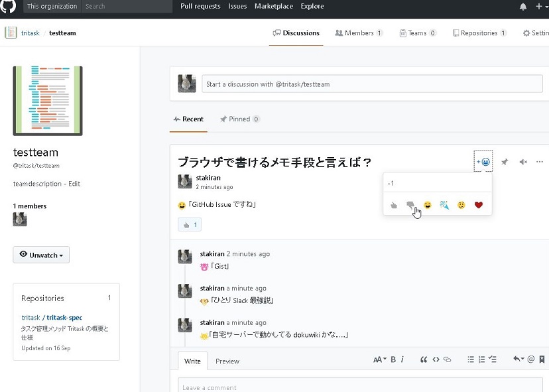Insert a blockquote in the comment toolbar
The width and height of the screenshot is (549, 392).
pos(424,359)
